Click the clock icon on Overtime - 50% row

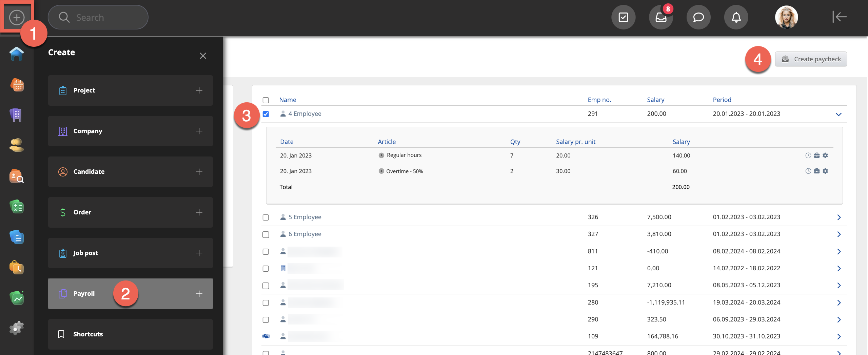pyautogui.click(x=808, y=171)
